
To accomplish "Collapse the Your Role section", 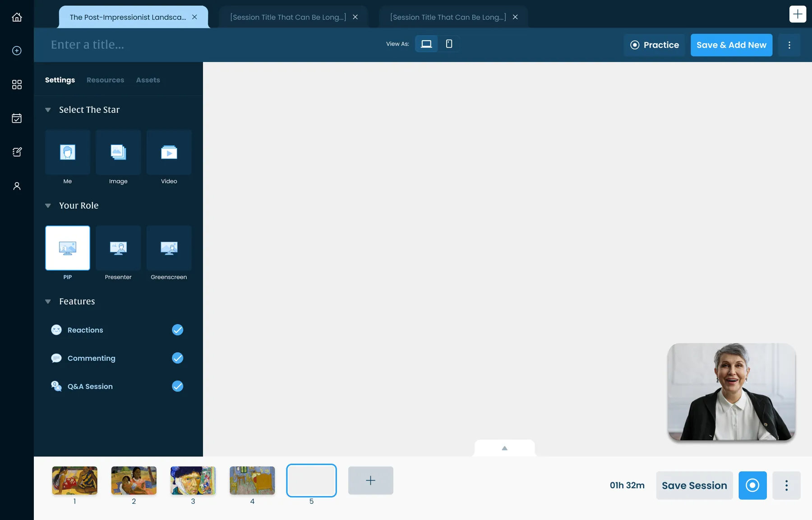I will [48, 206].
